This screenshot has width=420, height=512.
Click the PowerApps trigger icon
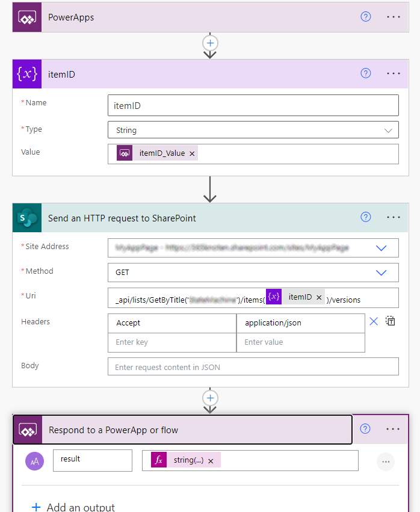27,17
